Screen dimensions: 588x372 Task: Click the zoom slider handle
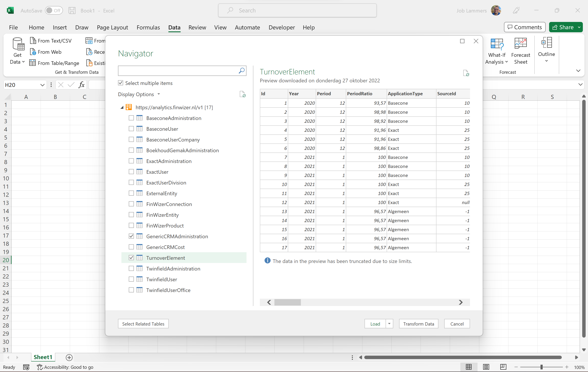click(541, 367)
